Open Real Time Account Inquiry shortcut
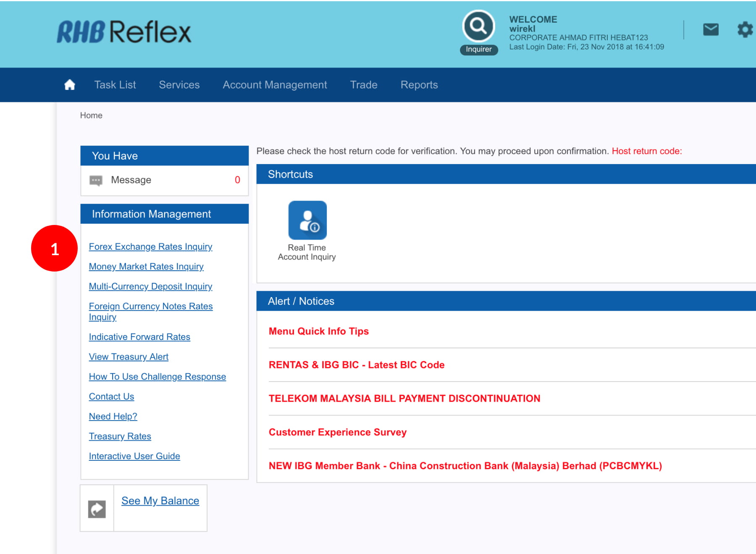This screenshot has height=554, width=756. click(x=307, y=220)
